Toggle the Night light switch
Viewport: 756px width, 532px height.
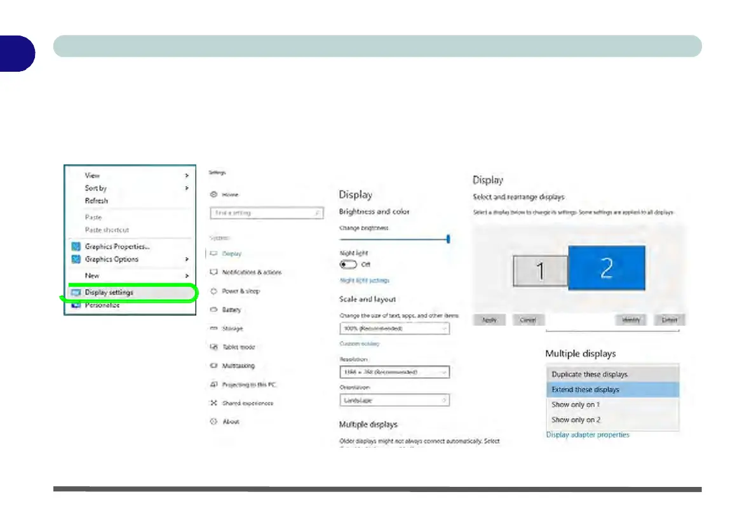(x=348, y=264)
